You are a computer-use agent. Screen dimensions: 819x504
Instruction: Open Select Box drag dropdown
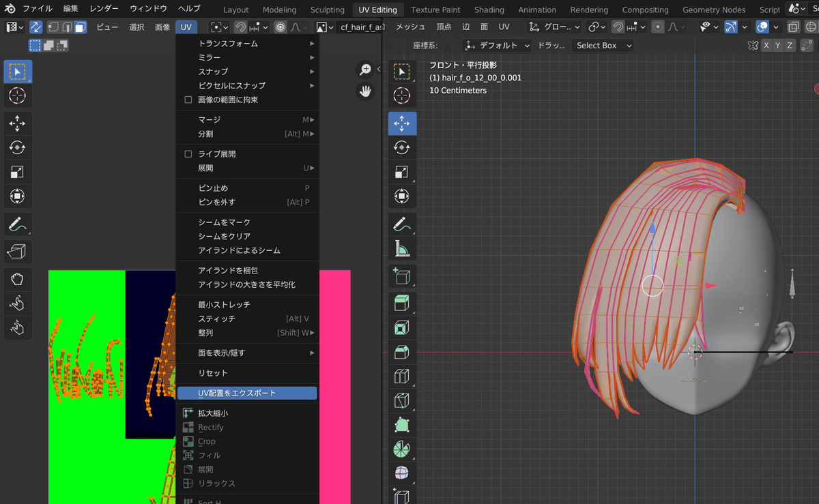(x=601, y=46)
